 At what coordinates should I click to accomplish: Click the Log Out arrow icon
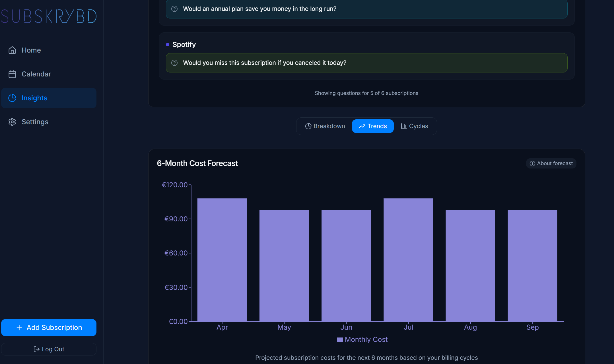36,349
